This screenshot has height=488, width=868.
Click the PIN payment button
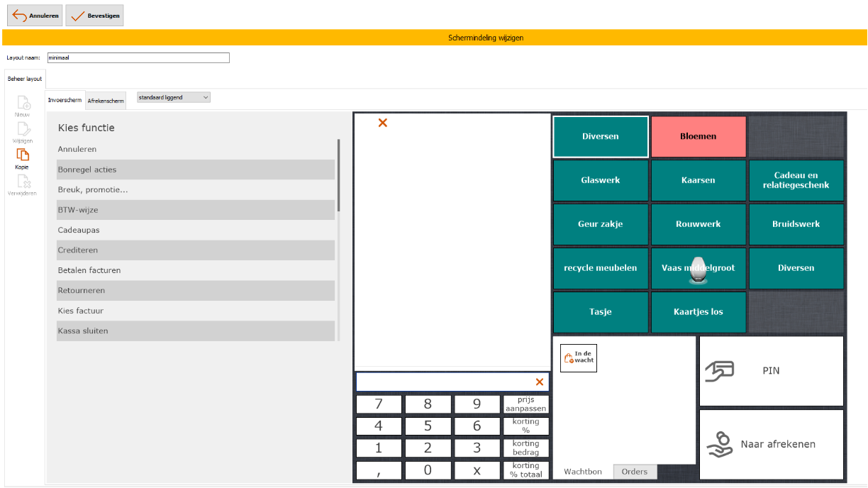pyautogui.click(x=771, y=370)
